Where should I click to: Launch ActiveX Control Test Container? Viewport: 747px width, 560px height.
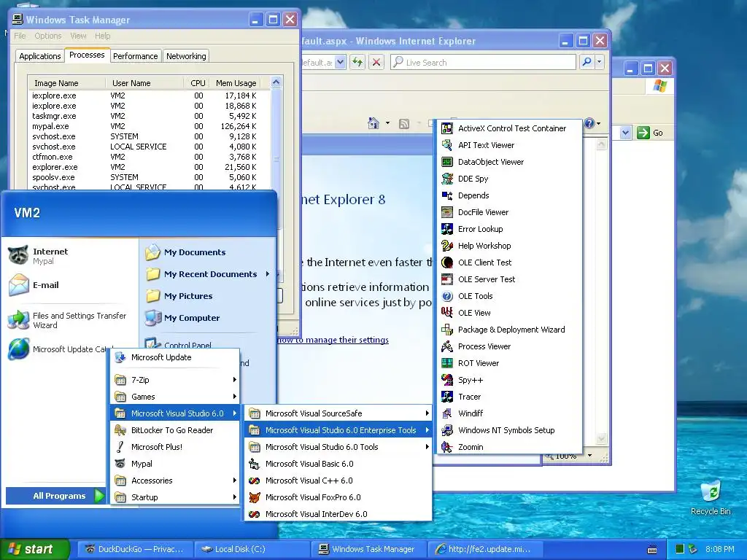pos(509,128)
